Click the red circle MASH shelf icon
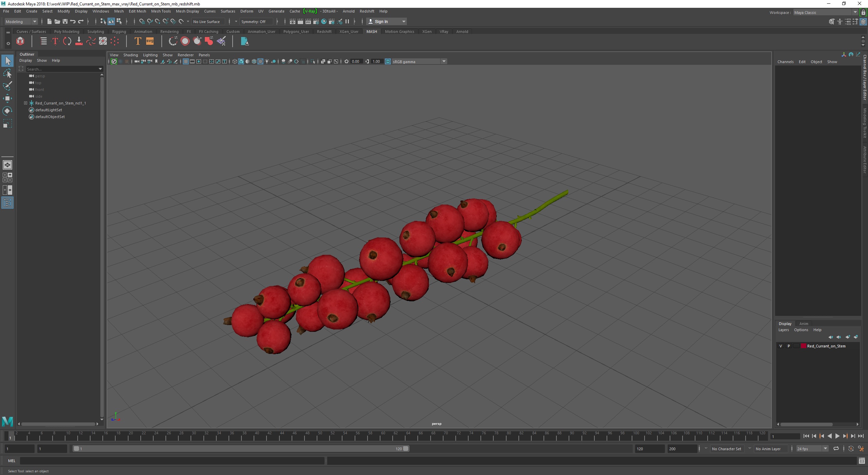Viewport: 868px width, 475px height. pos(185,41)
